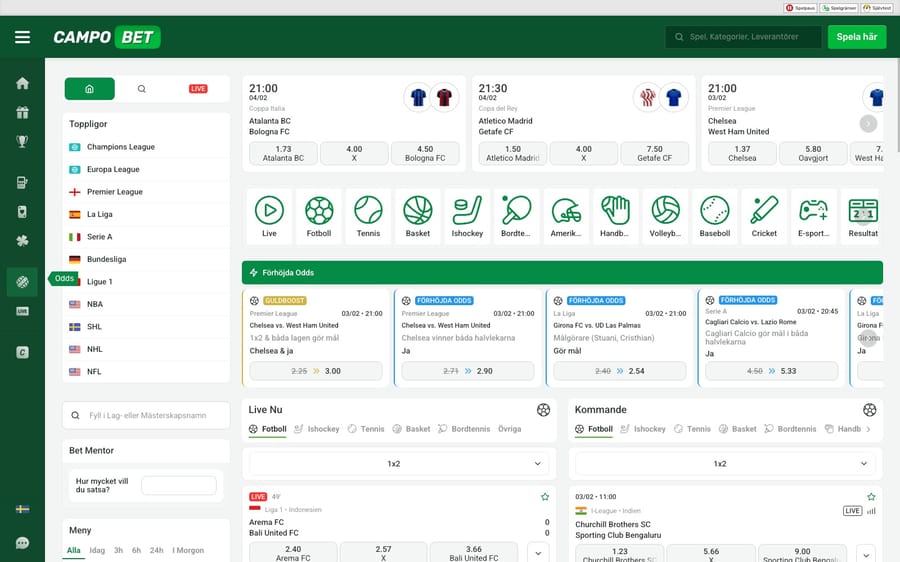Open the Resultat scoreboard icon
Viewport: 900px width, 562px height.
[x=863, y=216]
